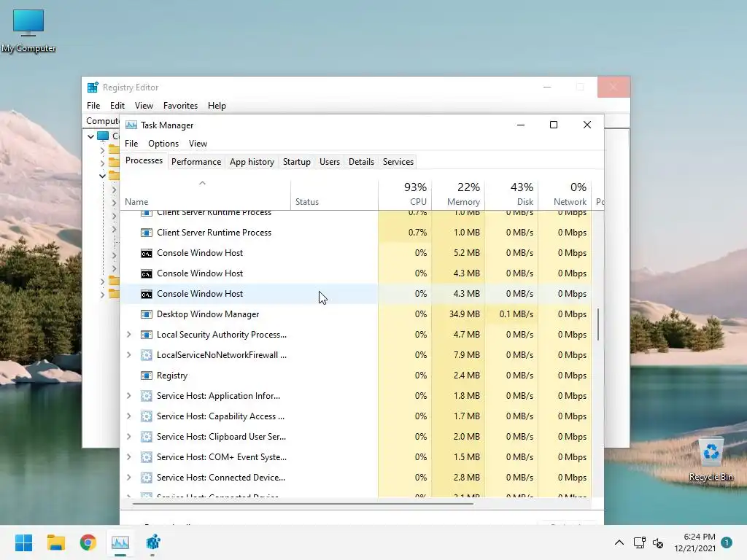Click the Service Host: Application Infor... icon
Screen dimensions: 747x560
(146, 396)
